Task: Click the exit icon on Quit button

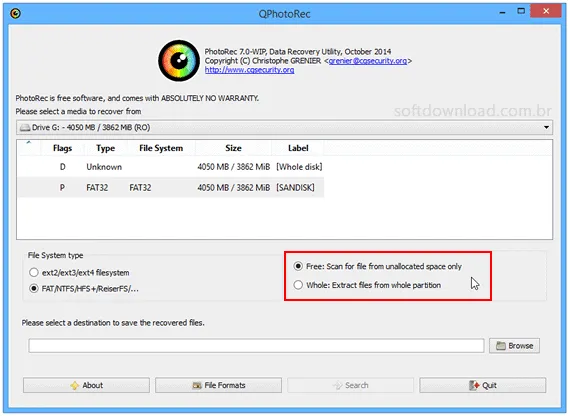Action: 474,385
